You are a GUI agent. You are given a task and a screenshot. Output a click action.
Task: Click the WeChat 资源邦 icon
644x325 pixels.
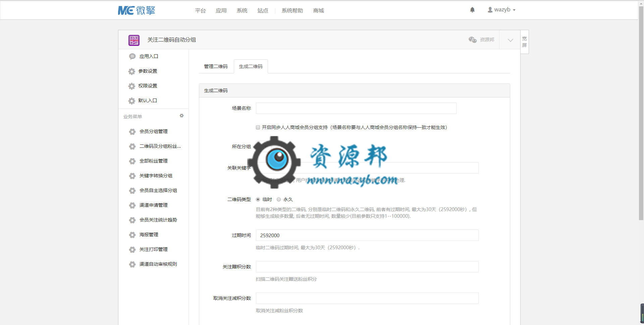pyautogui.click(x=473, y=40)
